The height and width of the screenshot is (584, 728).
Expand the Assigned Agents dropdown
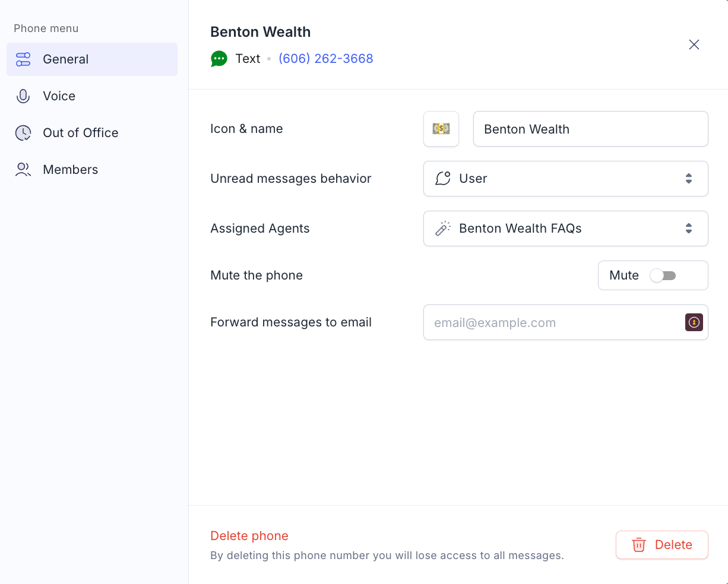(x=566, y=228)
